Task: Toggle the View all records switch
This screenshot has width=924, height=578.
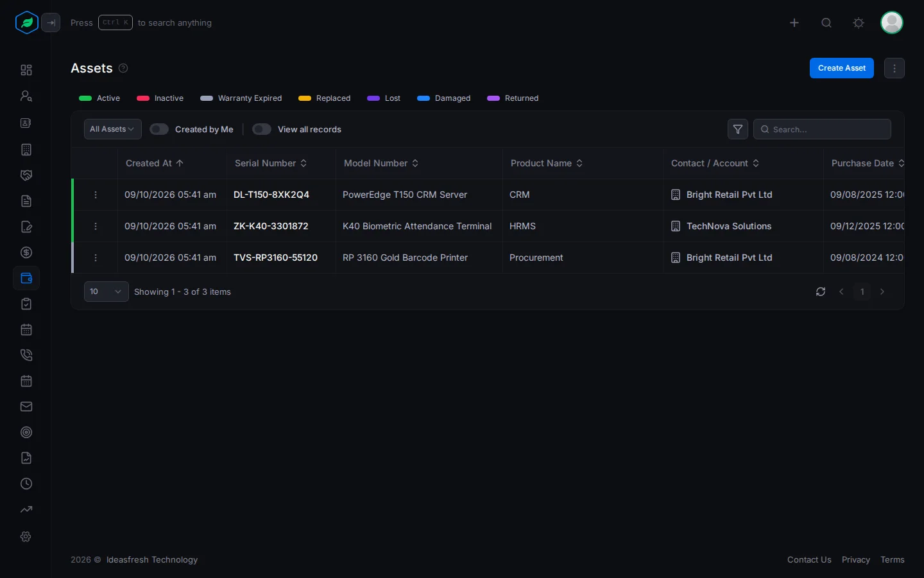Action: coord(262,129)
